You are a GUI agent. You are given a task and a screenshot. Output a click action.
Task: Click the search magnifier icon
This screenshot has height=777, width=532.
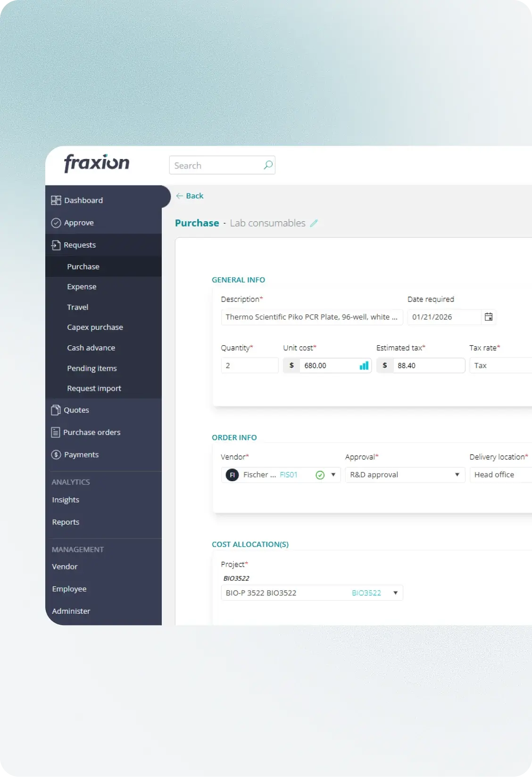pos(268,165)
